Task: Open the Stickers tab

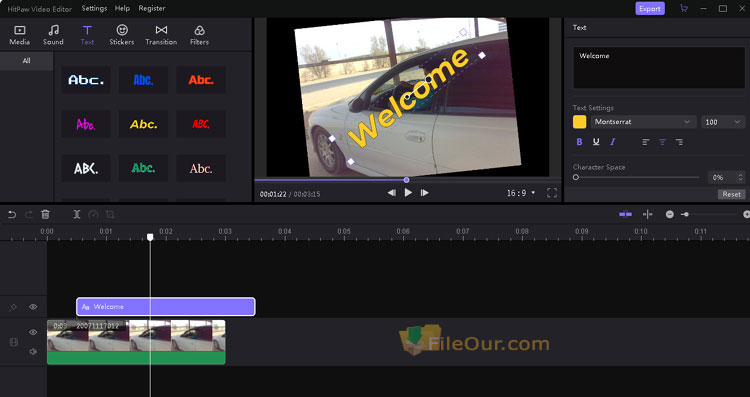Action: 121,35
